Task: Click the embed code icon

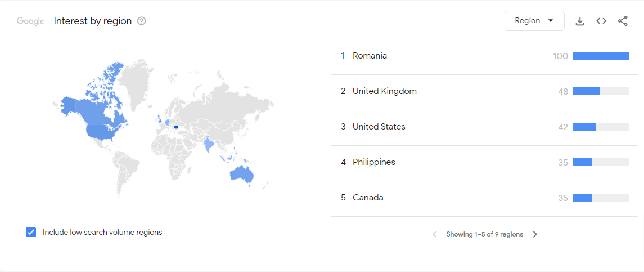Action: pyautogui.click(x=601, y=21)
